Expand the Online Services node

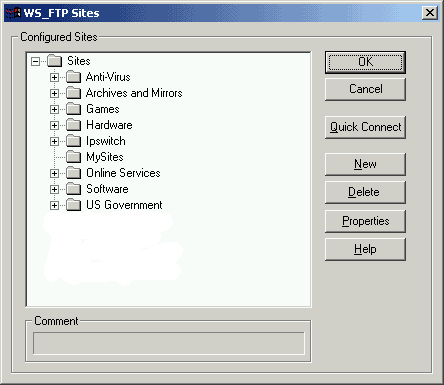pyautogui.click(x=54, y=173)
